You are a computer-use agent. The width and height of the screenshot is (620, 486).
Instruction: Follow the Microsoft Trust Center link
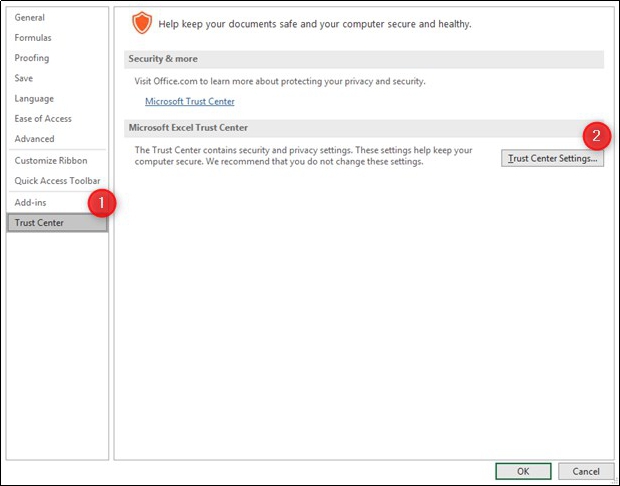[x=190, y=102]
